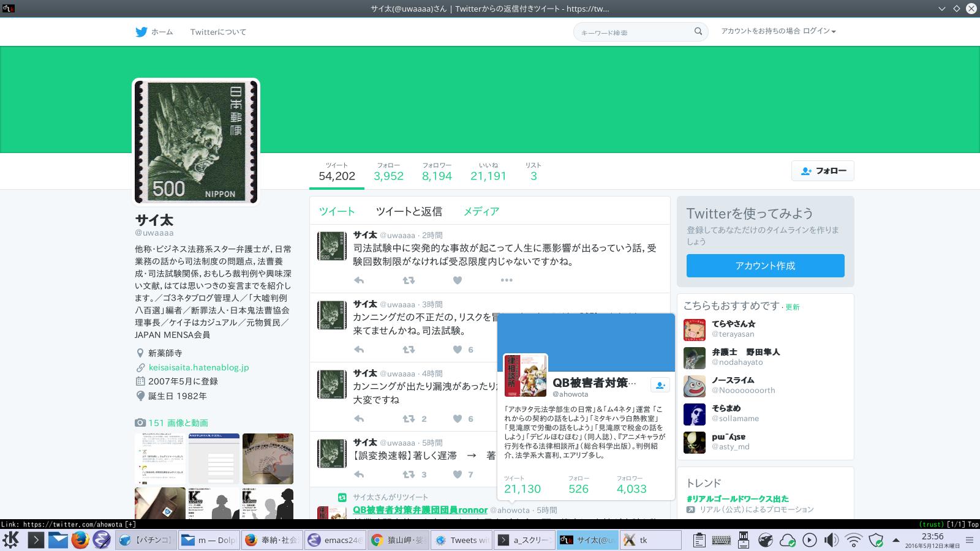Image resolution: width=980 pixels, height=551 pixels.
Task: View the フォロワー 8,194 followers list
Action: click(x=437, y=172)
